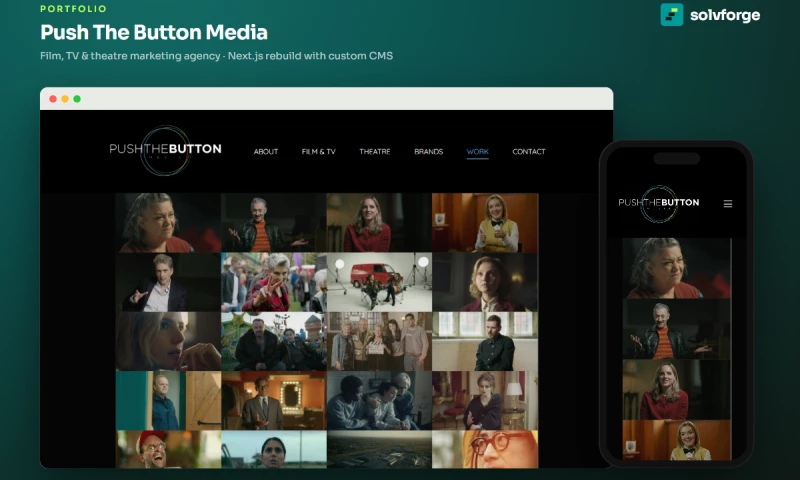Viewport: 800px width, 480px height.
Task: Open thumbnail of blonde woman looking upward
Action: pos(485,282)
